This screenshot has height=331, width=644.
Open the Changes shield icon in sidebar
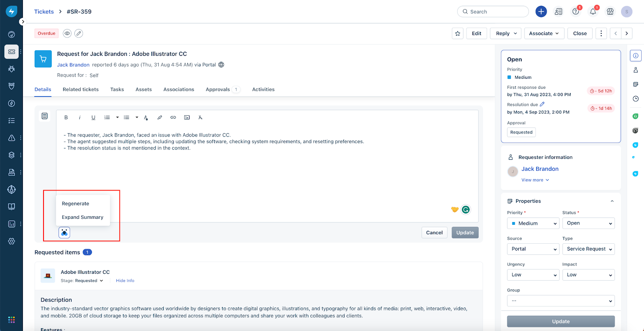pos(12,86)
